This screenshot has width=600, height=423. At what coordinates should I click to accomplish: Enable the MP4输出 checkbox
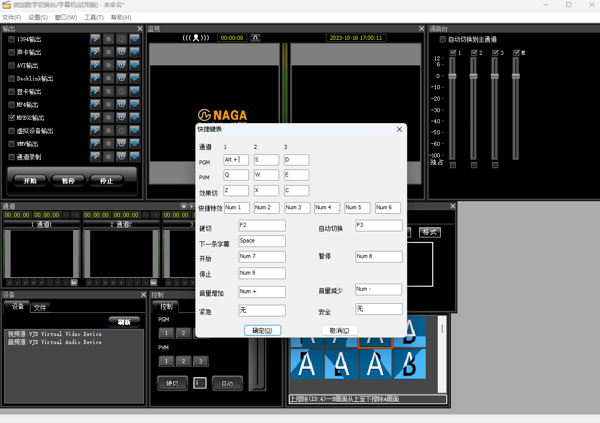[x=12, y=104]
